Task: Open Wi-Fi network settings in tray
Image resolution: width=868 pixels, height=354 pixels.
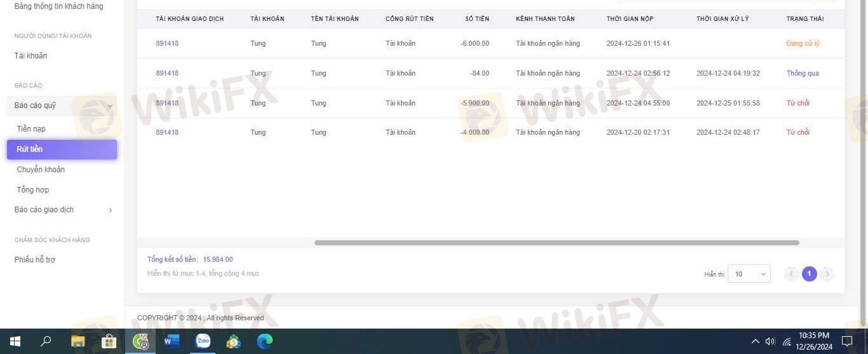Action: coord(787,342)
